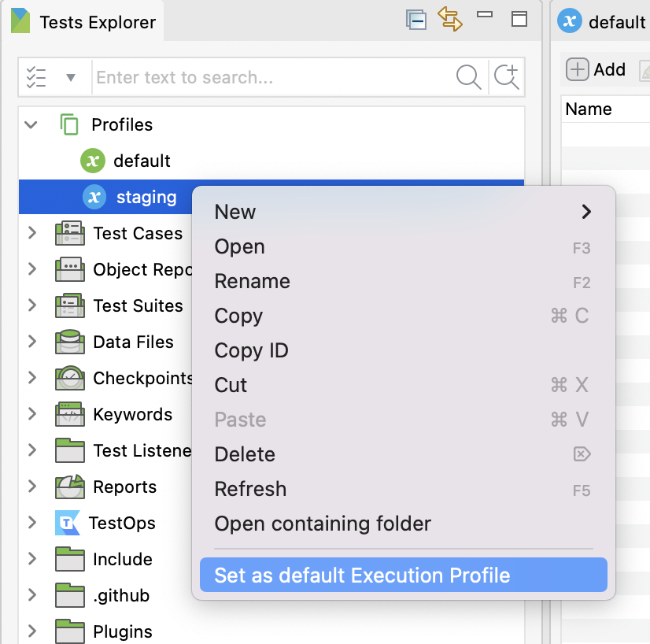Click the Collapse All icon in Tests Explorer
Screen dimensions: 650x644
click(416, 20)
